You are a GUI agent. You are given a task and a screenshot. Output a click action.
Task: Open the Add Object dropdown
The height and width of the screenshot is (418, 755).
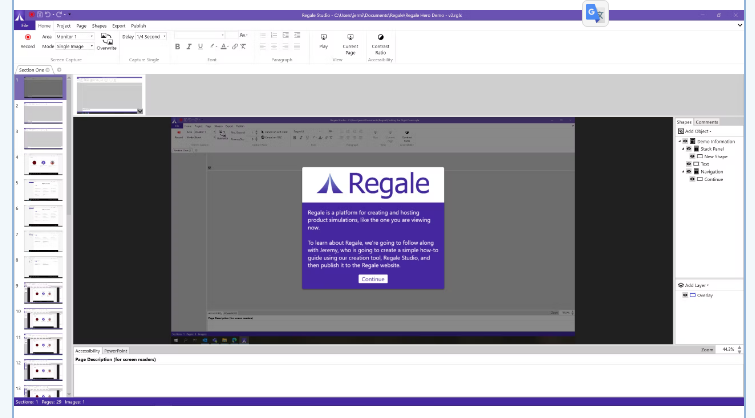point(694,131)
